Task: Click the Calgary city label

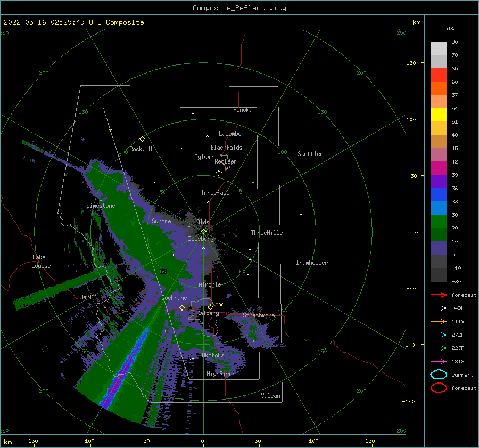Action: point(208,313)
